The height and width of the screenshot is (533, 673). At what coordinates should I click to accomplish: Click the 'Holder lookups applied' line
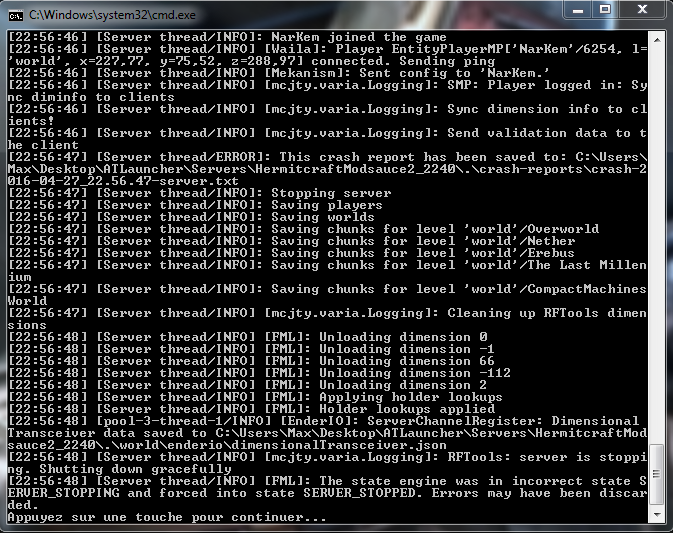pos(252,409)
